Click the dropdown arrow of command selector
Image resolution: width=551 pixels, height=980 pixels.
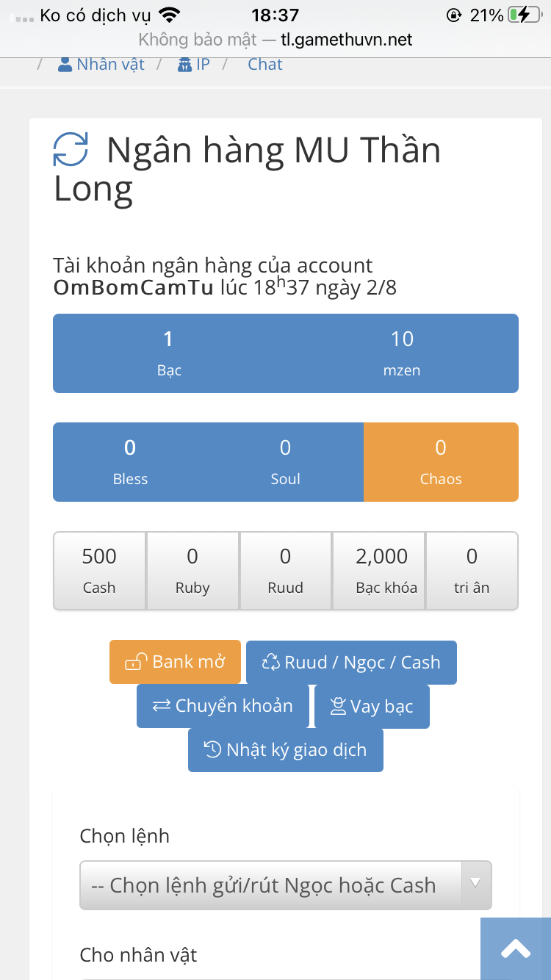[475, 884]
